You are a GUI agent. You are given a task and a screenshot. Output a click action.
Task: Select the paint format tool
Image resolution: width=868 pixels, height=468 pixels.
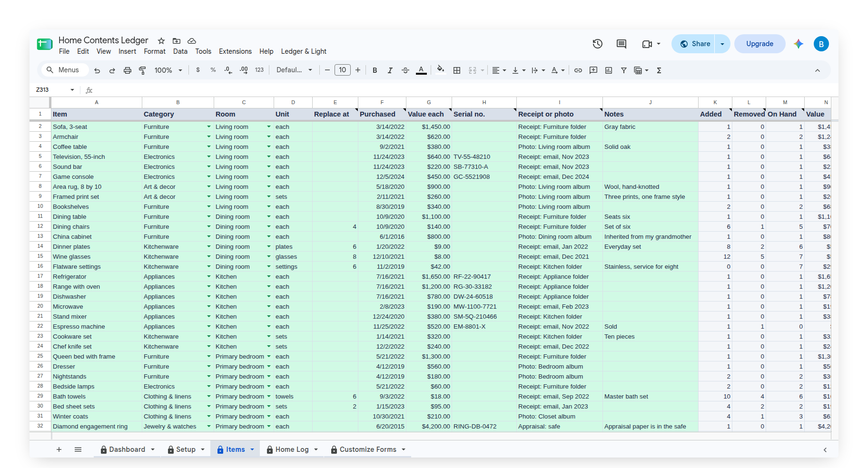click(x=142, y=70)
